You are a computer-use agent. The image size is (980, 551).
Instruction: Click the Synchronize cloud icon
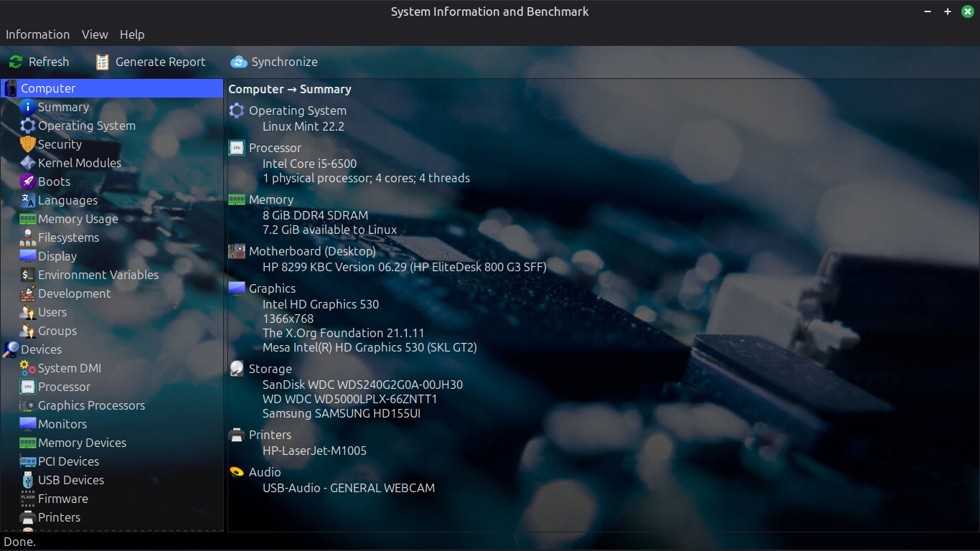pyautogui.click(x=239, y=62)
